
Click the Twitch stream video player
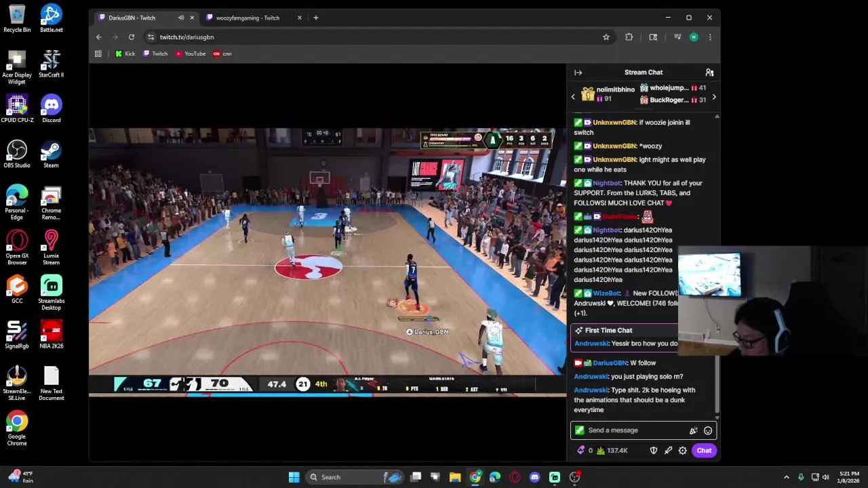click(x=328, y=262)
